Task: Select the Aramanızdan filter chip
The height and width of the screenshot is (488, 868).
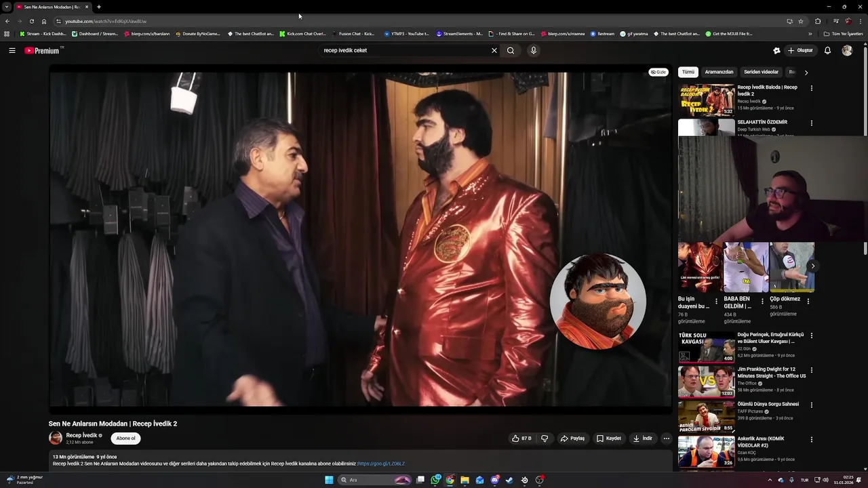Action: click(719, 72)
